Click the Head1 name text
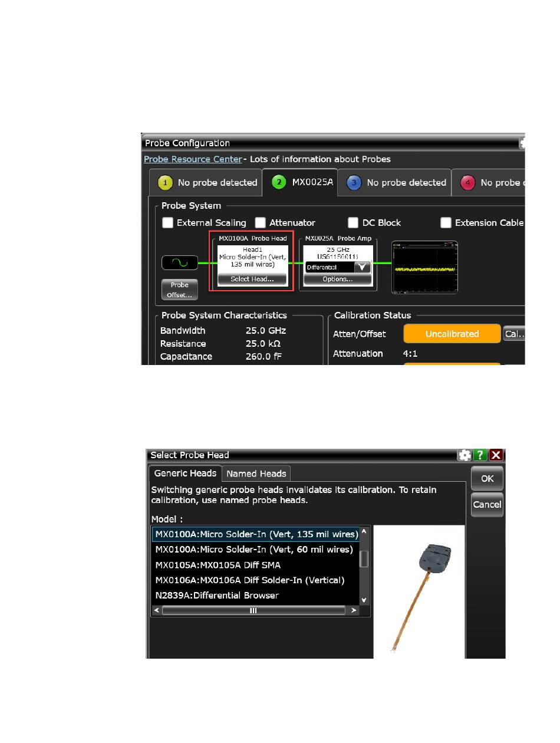 [x=252, y=249]
